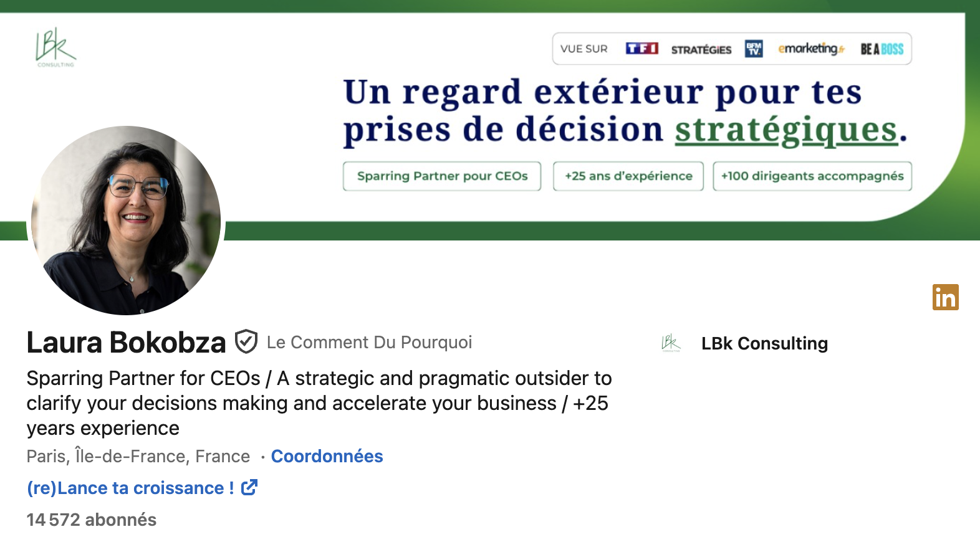Click the "+100 dirigeants accompagnés" badge
980x542 pixels.
(x=812, y=176)
